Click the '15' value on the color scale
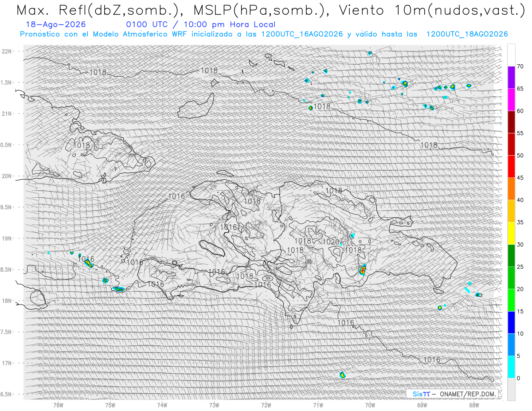 tap(520, 311)
